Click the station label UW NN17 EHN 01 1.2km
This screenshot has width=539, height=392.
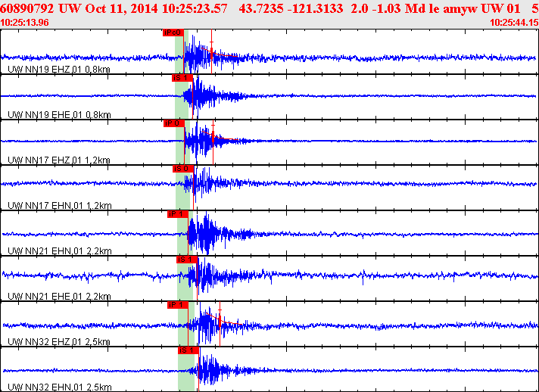tap(60, 205)
